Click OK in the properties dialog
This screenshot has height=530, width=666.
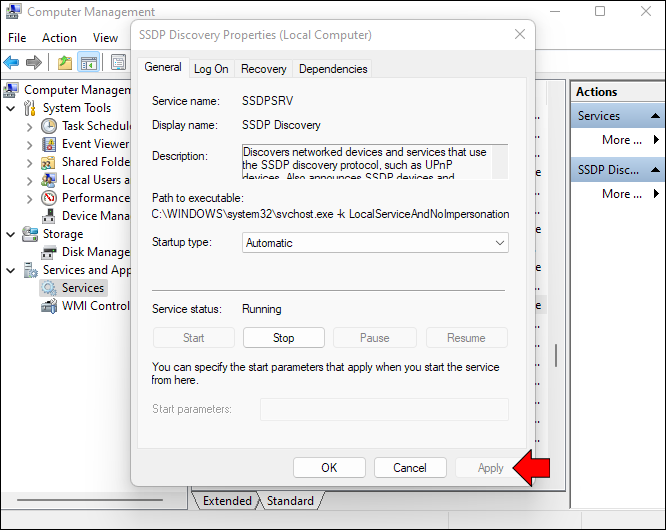coord(329,468)
